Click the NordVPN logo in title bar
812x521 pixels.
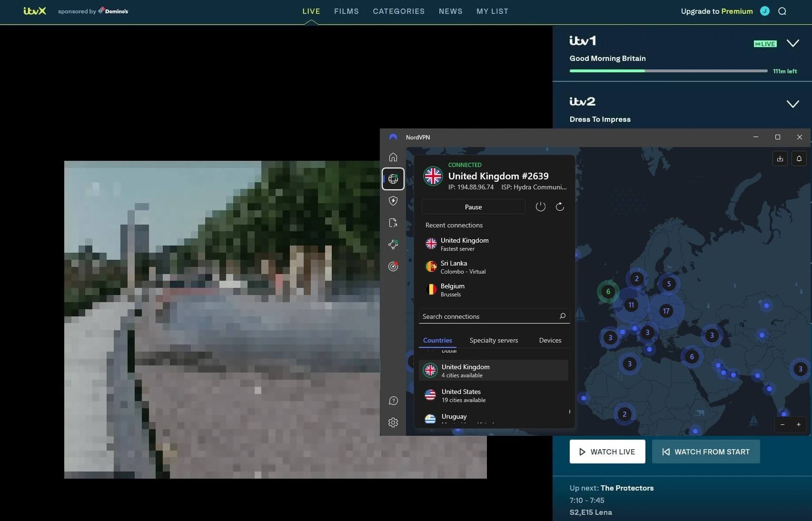(393, 137)
